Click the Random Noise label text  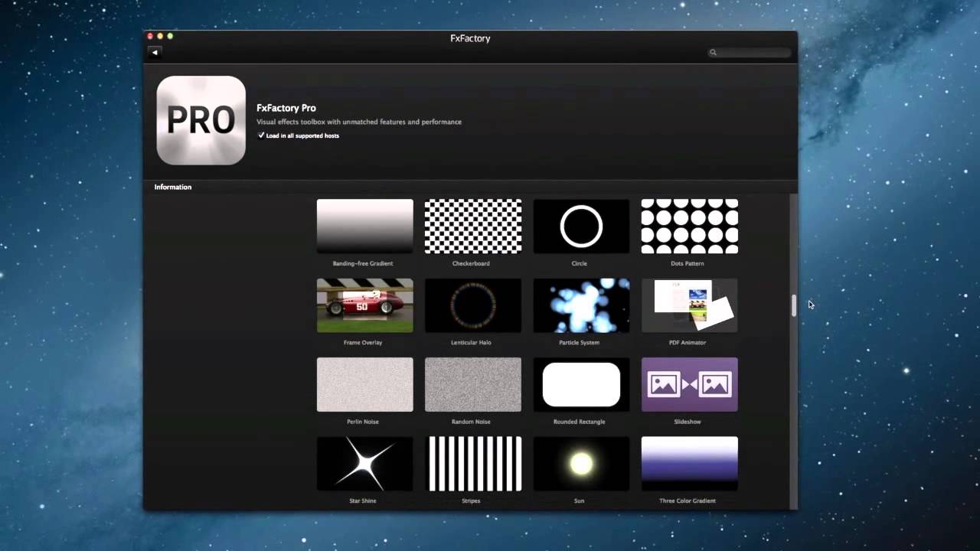coord(471,422)
